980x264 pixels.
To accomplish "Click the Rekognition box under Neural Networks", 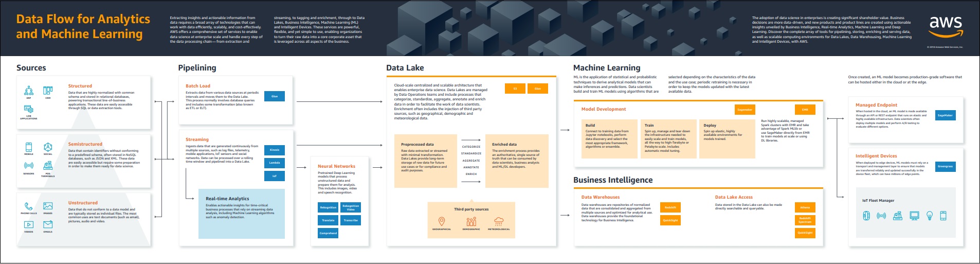I will pos(328,207).
